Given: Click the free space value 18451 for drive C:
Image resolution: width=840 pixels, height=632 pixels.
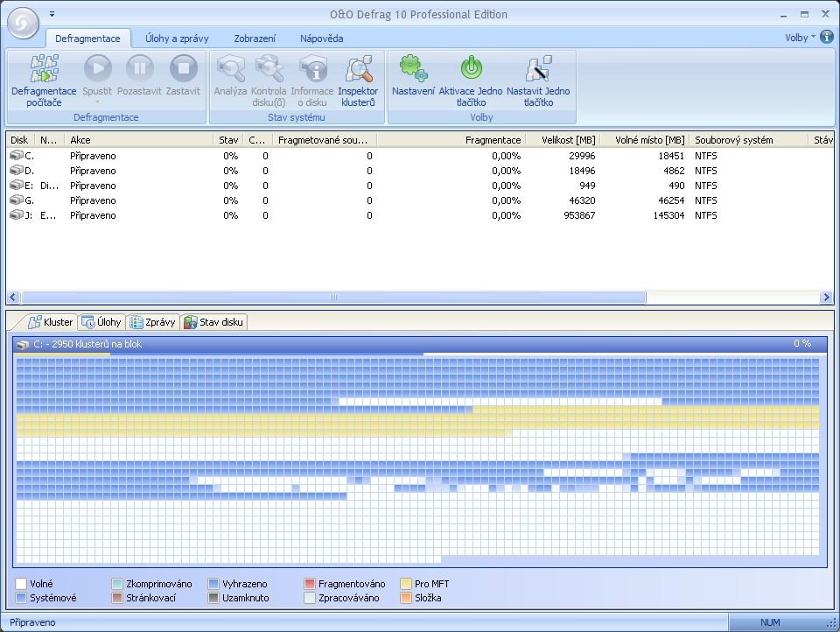Looking at the screenshot, I should [671, 156].
